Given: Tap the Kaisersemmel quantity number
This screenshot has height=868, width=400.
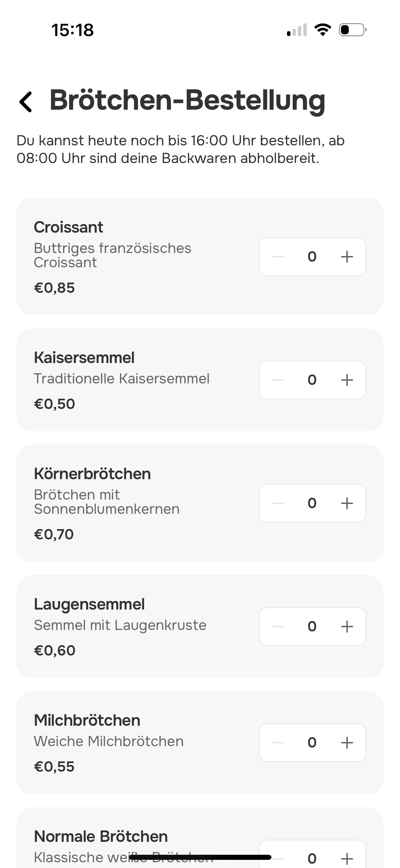Looking at the screenshot, I should pyautogui.click(x=312, y=380).
